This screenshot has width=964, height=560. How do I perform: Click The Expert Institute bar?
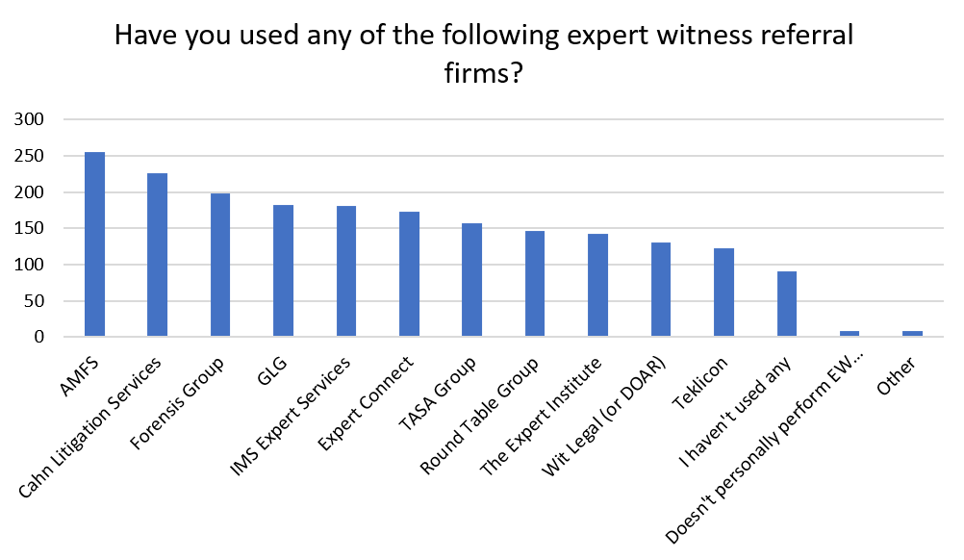(x=597, y=285)
